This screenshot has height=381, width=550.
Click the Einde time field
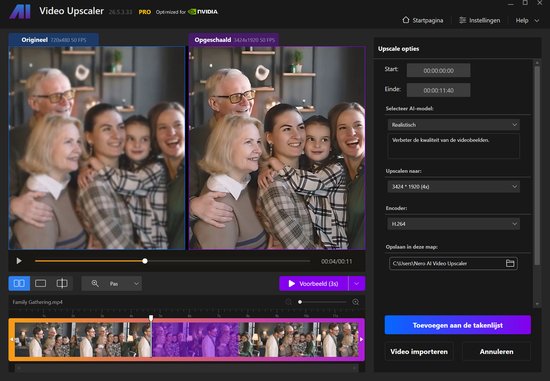pyautogui.click(x=438, y=90)
